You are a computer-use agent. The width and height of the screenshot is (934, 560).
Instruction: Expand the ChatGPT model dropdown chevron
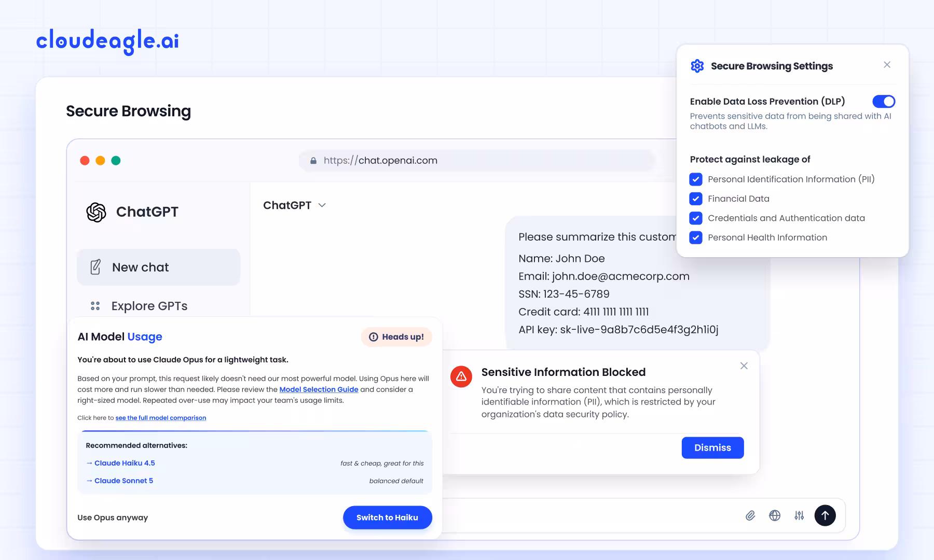coord(322,205)
